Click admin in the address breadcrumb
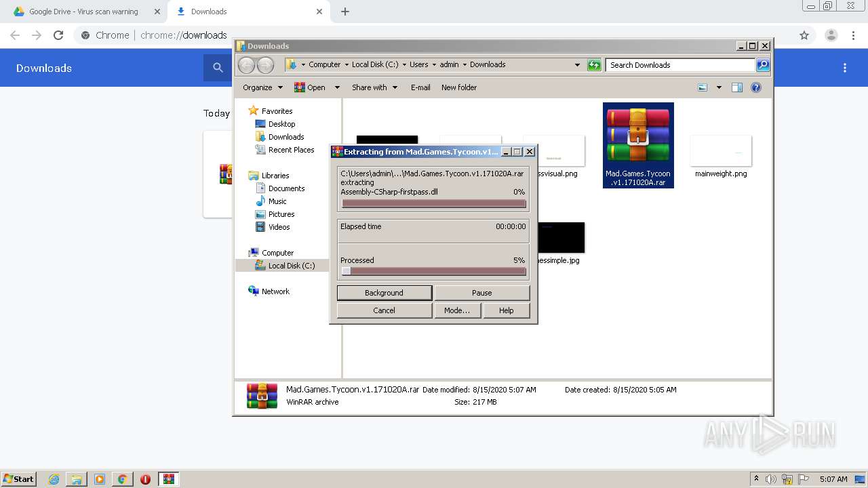Viewport: 868px width, 488px height. click(x=449, y=64)
